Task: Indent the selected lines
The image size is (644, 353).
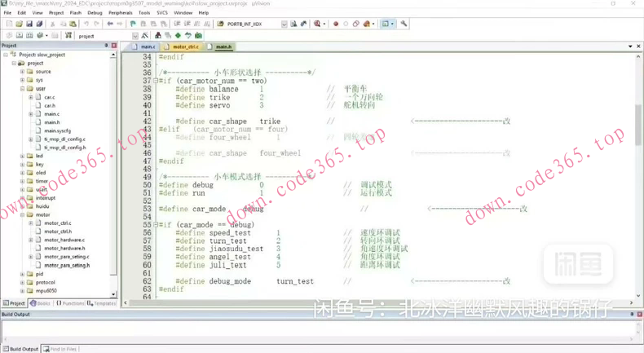Action: click(x=177, y=24)
